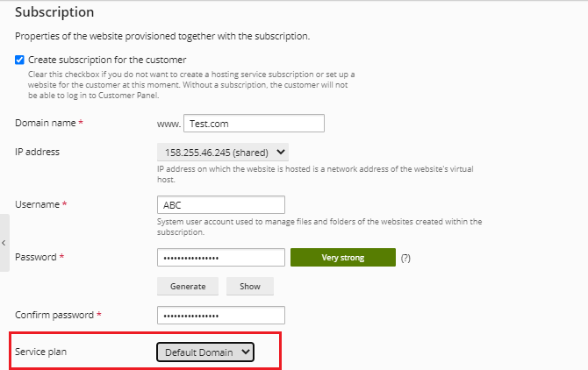Click the Username field containing ABC
Image resolution: width=588 pixels, height=370 pixels.
[221, 204]
